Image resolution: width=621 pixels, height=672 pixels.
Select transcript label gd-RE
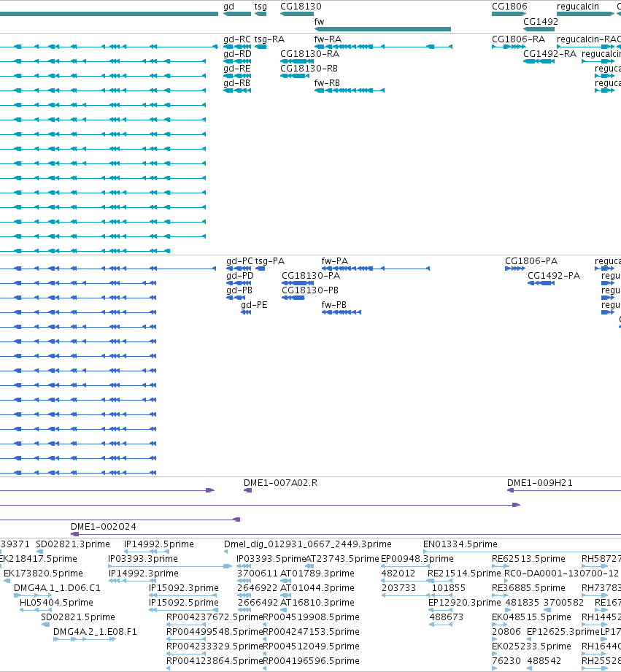[x=237, y=69]
